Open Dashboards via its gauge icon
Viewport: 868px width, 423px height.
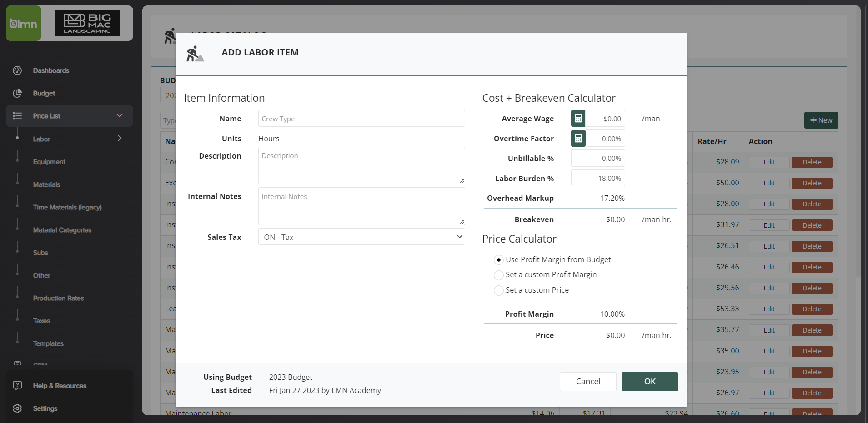pos(17,70)
